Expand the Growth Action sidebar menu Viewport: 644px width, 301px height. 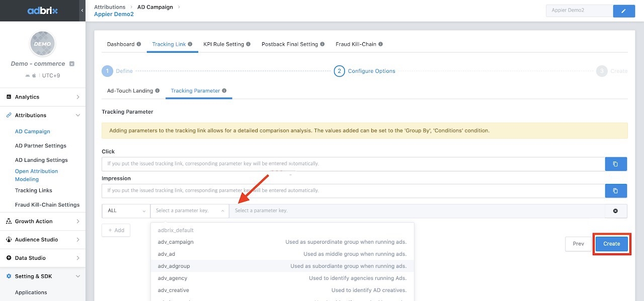tap(43, 221)
